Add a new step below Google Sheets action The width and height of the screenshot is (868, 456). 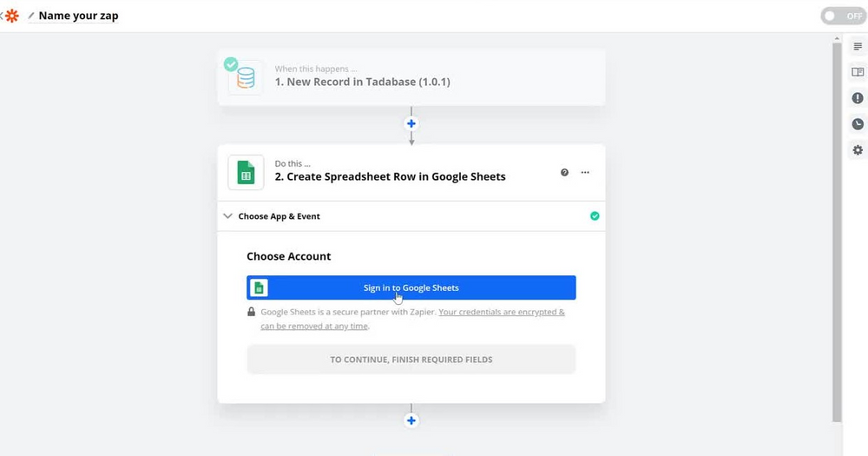point(411,420)
